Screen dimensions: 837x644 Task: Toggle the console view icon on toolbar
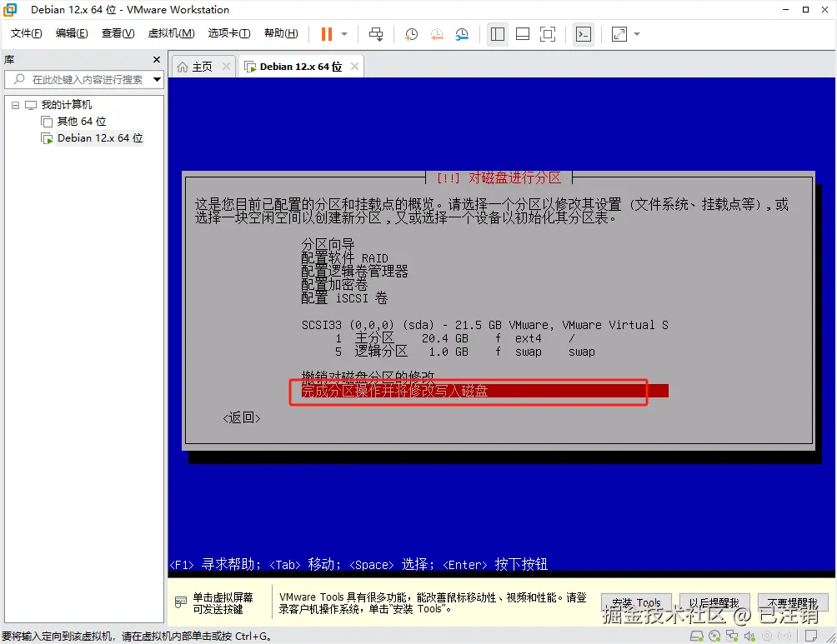[582, 33]
